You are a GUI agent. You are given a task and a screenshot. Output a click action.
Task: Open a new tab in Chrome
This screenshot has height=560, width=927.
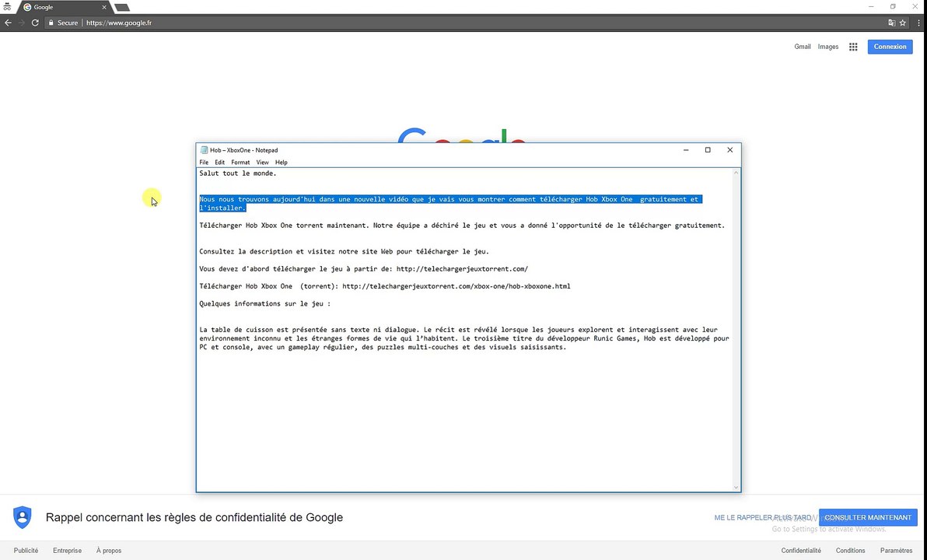[x=122, y=8]
